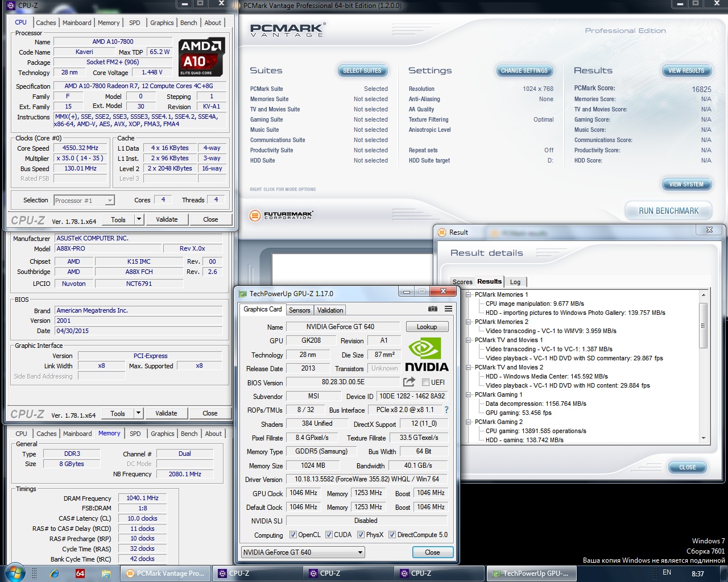Open the SPD tab in top CPU-Z
This screenshot has width=728, height=582.
[x=135, y=23]
